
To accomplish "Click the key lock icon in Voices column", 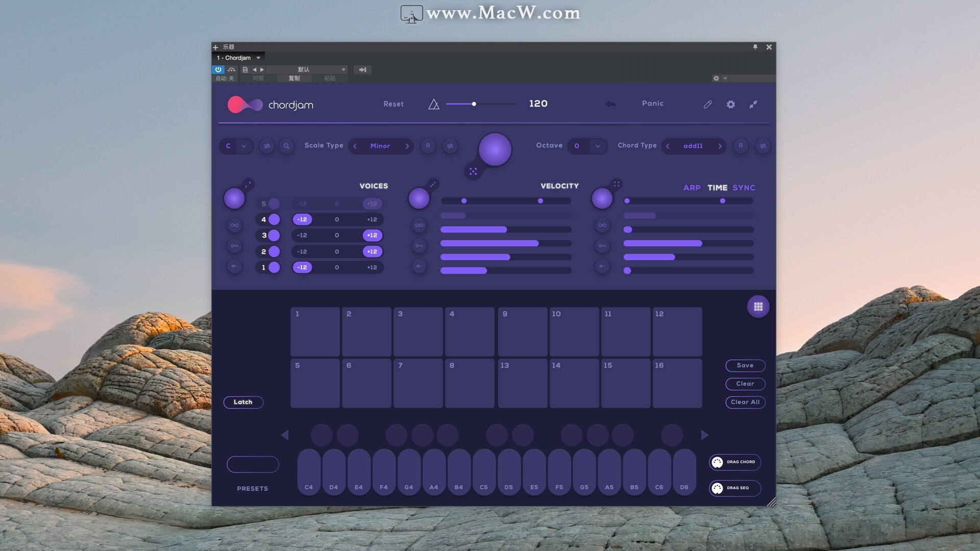I will click(234, 246).
